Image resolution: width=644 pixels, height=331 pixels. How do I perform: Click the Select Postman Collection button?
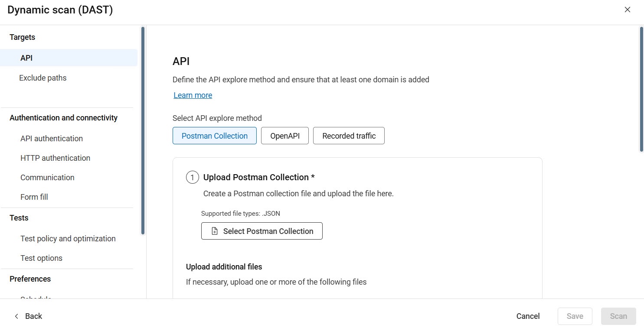click(x=262, y=231)
